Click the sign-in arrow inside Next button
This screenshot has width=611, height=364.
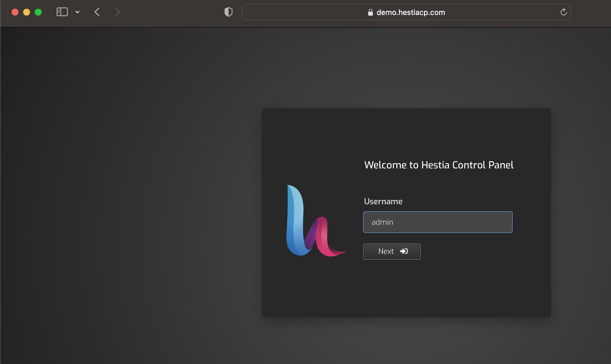click(404, 251)
